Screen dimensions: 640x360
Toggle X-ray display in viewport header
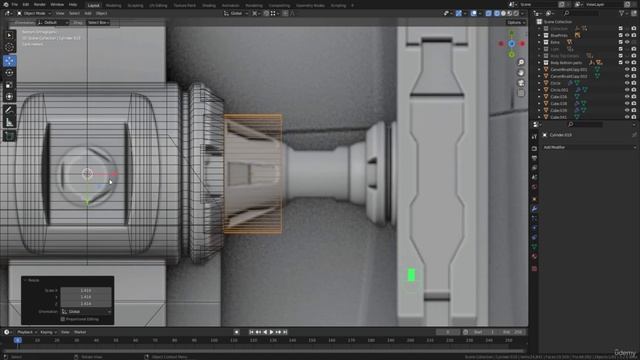pos(489,13)
